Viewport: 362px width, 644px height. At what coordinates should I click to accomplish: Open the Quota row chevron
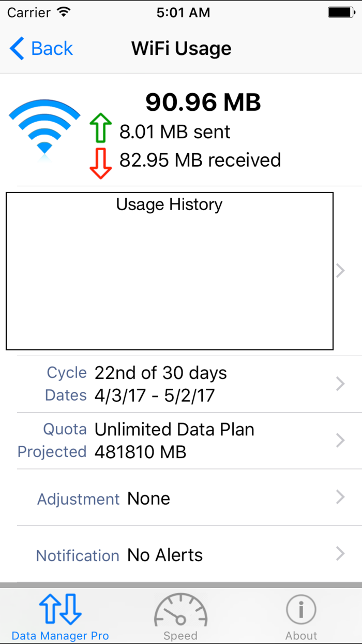tap(340, 441)
